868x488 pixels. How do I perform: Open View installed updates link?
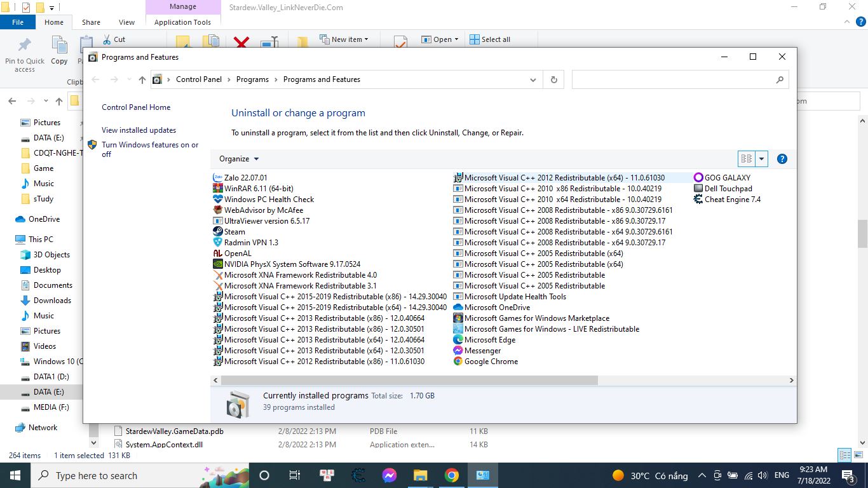pos(139,130)
